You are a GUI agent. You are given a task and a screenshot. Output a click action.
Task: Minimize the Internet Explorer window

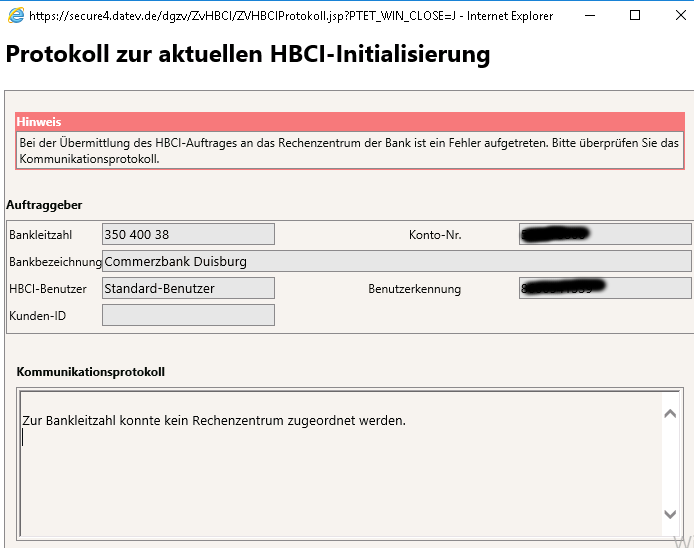pos(590,15)
